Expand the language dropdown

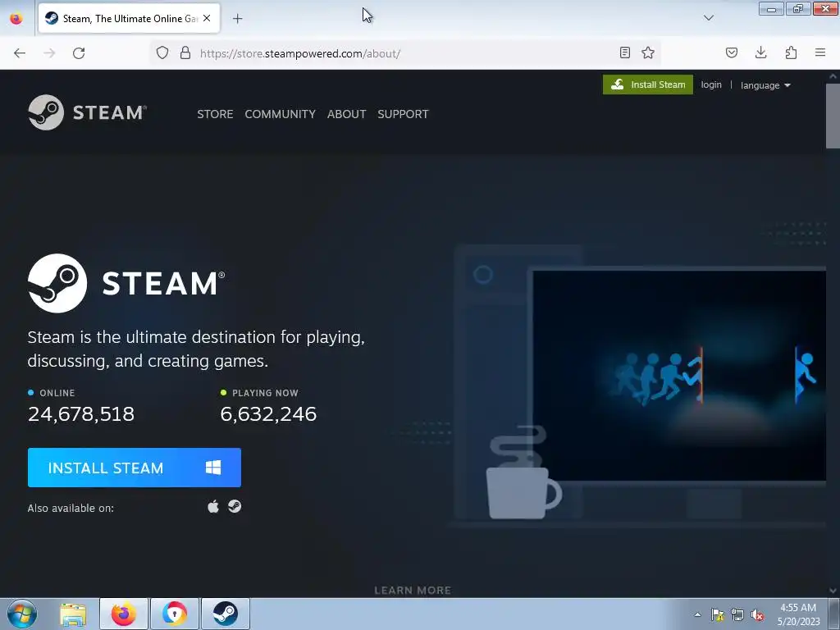point(765,85)
